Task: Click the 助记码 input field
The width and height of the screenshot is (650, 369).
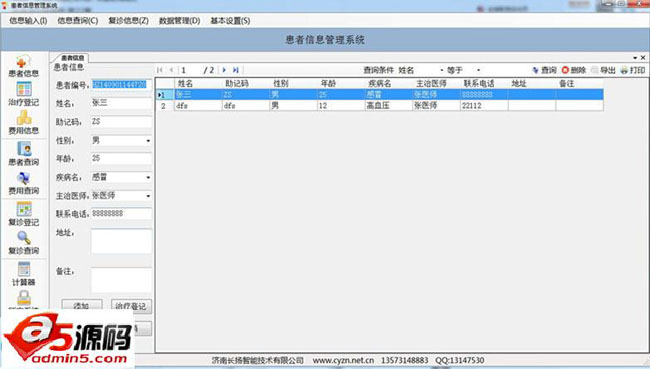Action: click(x=121, y=121)
